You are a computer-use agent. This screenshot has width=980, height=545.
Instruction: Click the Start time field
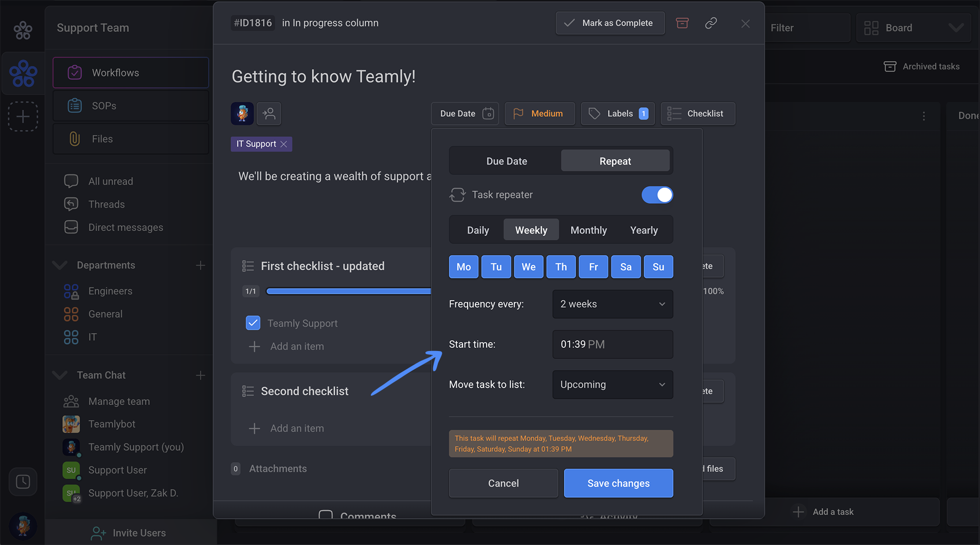(613, 344)
